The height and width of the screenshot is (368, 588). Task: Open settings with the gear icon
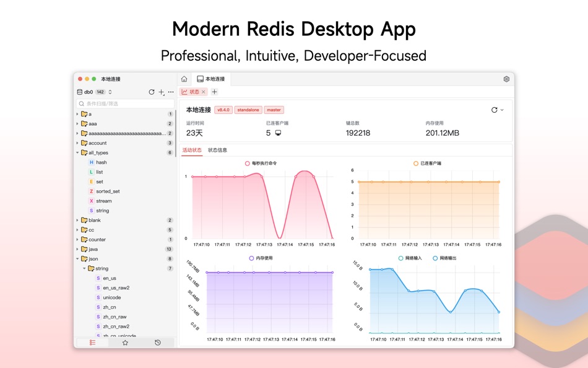click(x=506, y=79)
